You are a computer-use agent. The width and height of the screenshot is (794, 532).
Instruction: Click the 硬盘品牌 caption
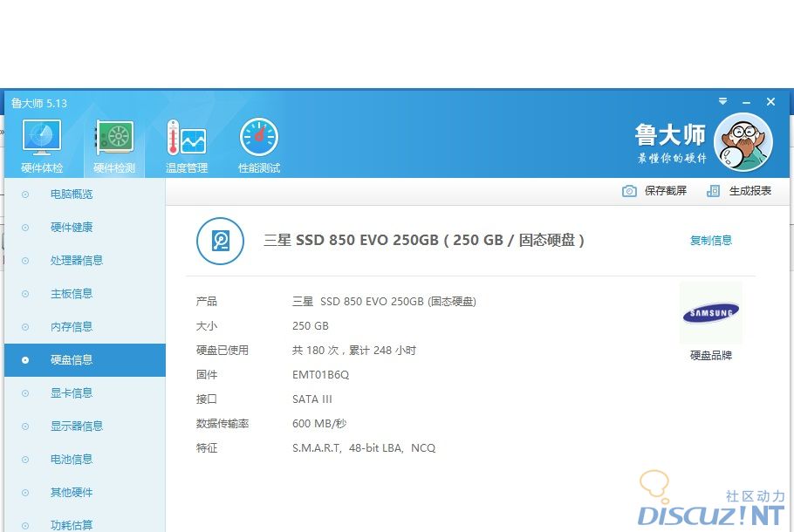(711, 355)
